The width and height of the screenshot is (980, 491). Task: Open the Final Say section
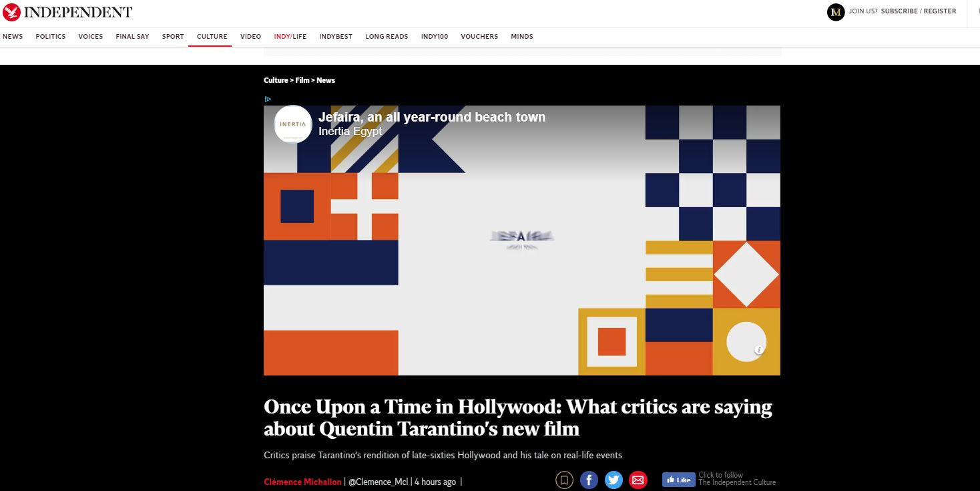[x=132, y=37]
